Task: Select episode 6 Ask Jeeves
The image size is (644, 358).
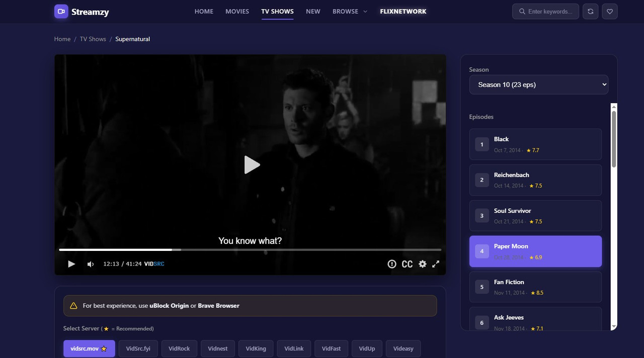Action: (535, 319)
